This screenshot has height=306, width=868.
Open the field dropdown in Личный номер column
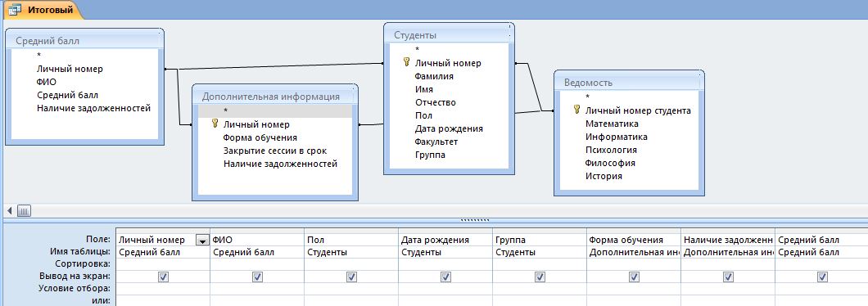[202, 241]
